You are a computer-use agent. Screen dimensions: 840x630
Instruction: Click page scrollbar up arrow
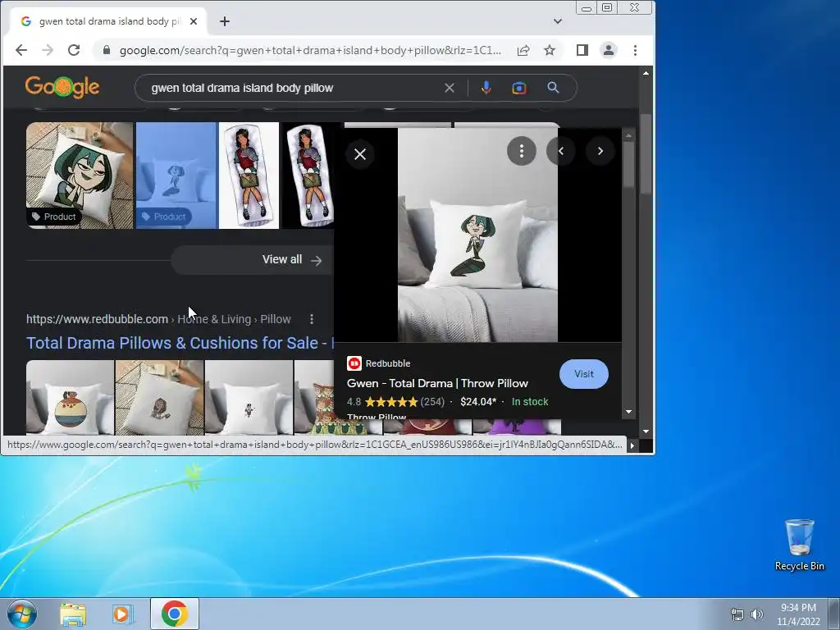click(646, 73)
